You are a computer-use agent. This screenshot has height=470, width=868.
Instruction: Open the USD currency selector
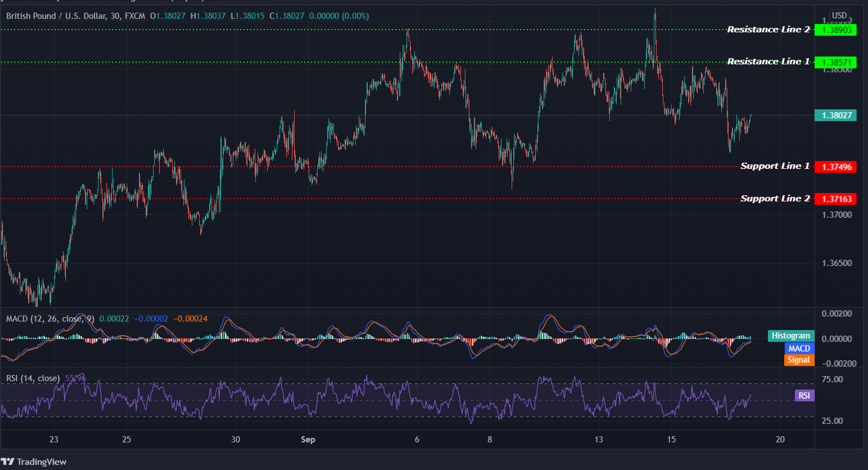pos(839,15)
